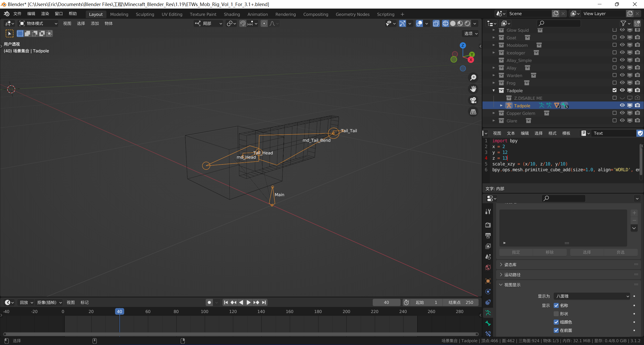Select wireframe viewport shading mode
Screen dimensions: 644x345
click(x=445, y=23)
